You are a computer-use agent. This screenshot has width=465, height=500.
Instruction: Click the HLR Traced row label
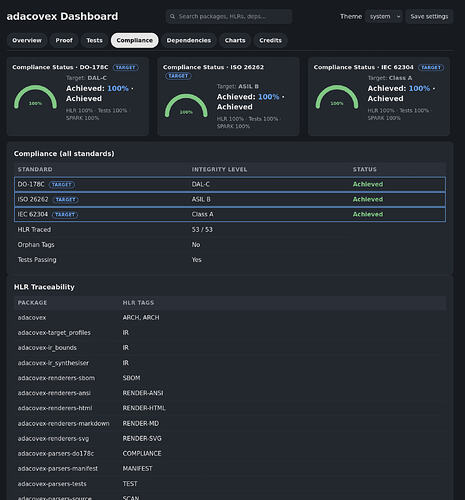(x=34, y=230)
